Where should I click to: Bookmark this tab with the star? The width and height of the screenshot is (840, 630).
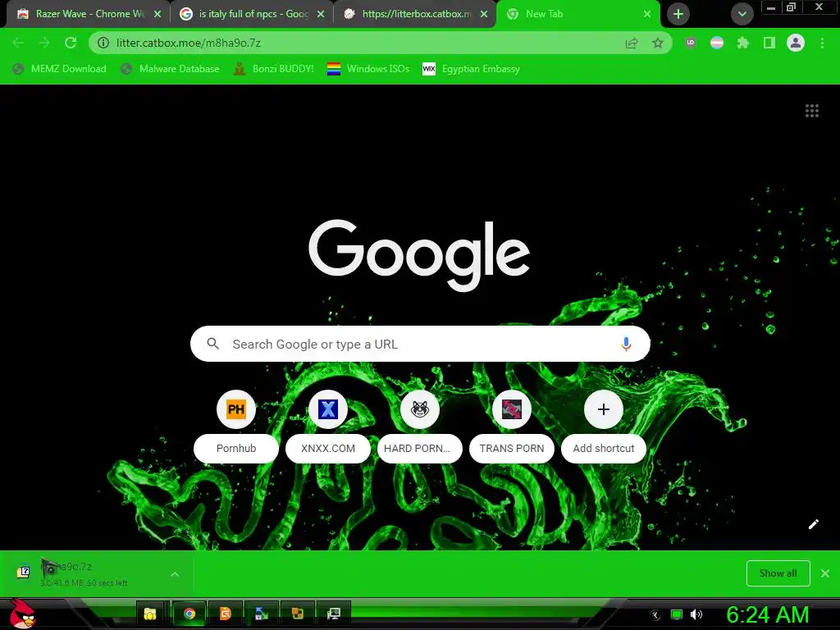[658, 43]
